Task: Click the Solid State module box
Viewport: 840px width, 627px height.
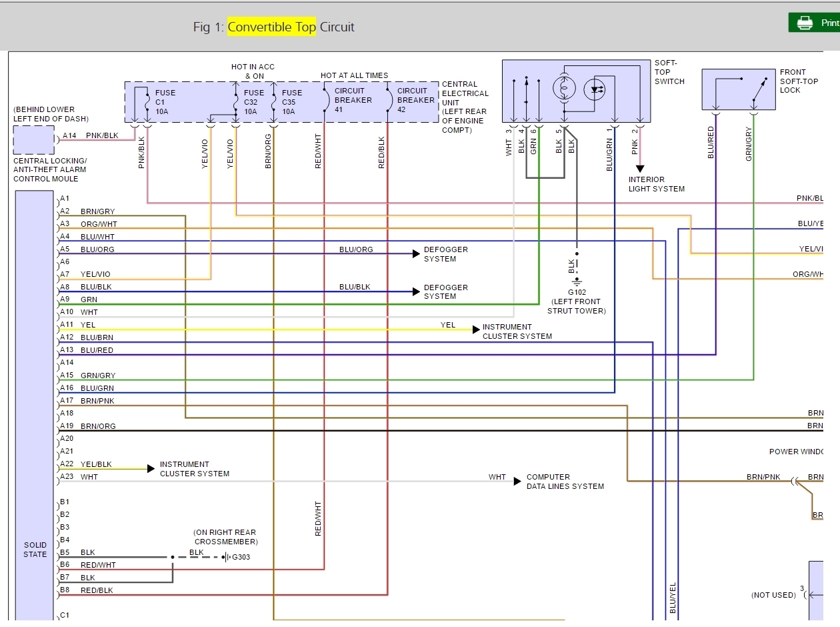Action: click(x=35, y=406)
